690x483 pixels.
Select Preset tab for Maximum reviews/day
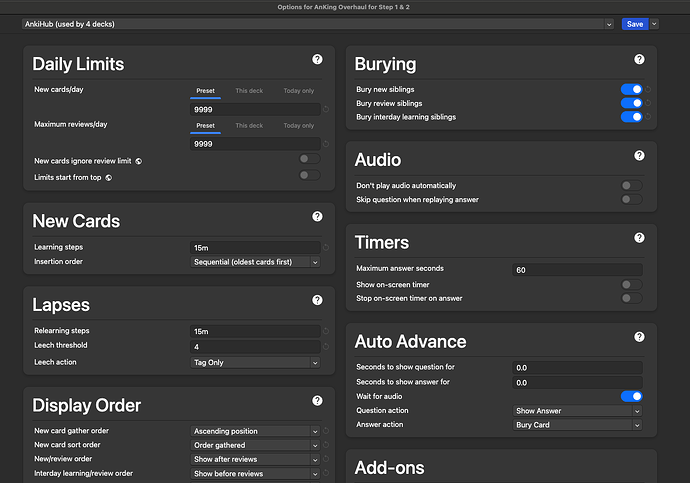(x=206, y=125)
